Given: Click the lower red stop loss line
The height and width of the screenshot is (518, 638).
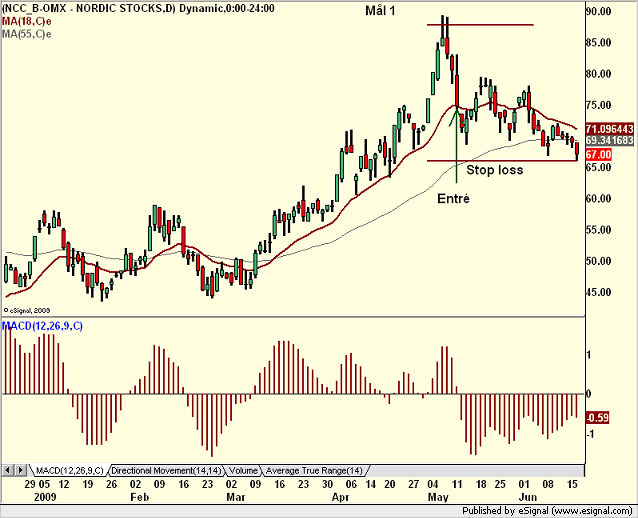Looking at the screenshot, I should coord(502,161).
